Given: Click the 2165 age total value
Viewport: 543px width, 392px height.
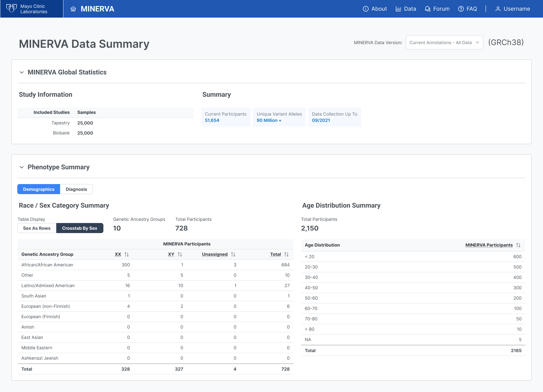Looking at the screenshot, I should tap(516, 351).
